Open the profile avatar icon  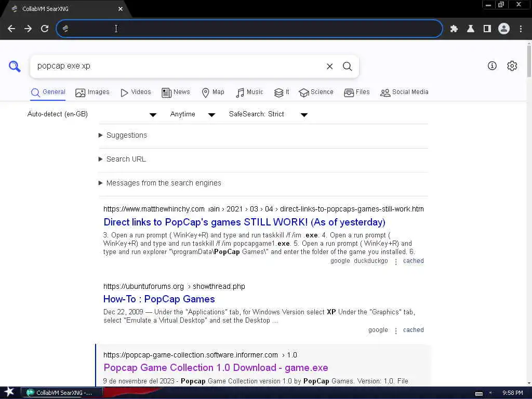tap(504, 29)
